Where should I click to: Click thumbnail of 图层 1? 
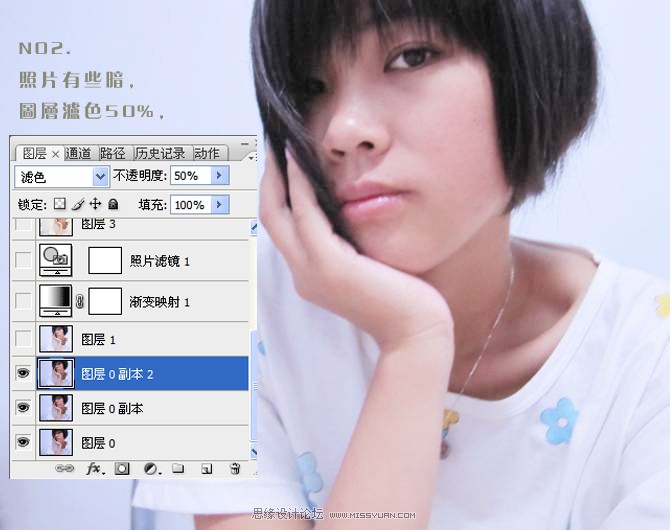click(x=56, y=339)
